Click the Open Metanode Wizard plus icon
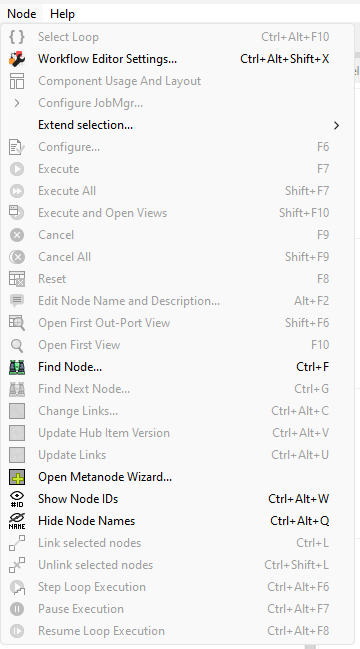The height and width of the screenshot is (649, 360). [17, 477]
